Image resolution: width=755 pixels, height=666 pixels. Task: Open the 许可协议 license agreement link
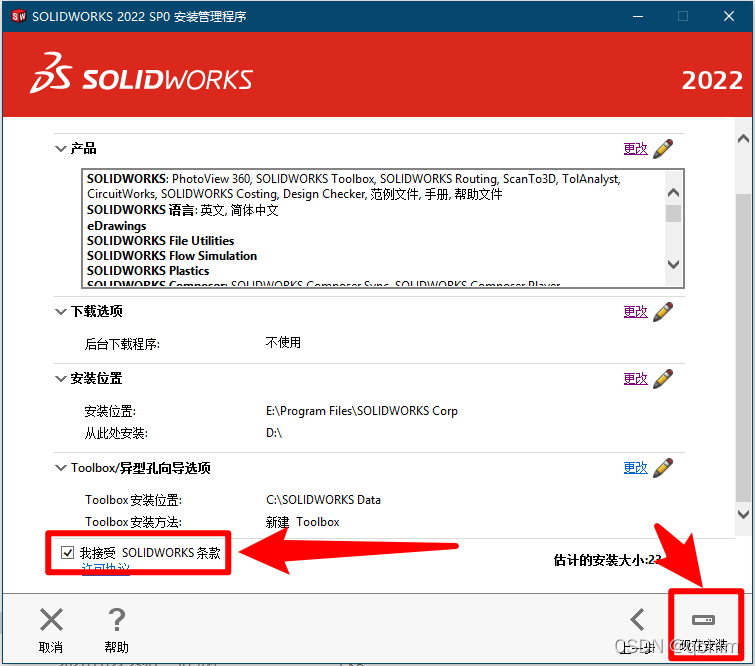click(105, 568)
